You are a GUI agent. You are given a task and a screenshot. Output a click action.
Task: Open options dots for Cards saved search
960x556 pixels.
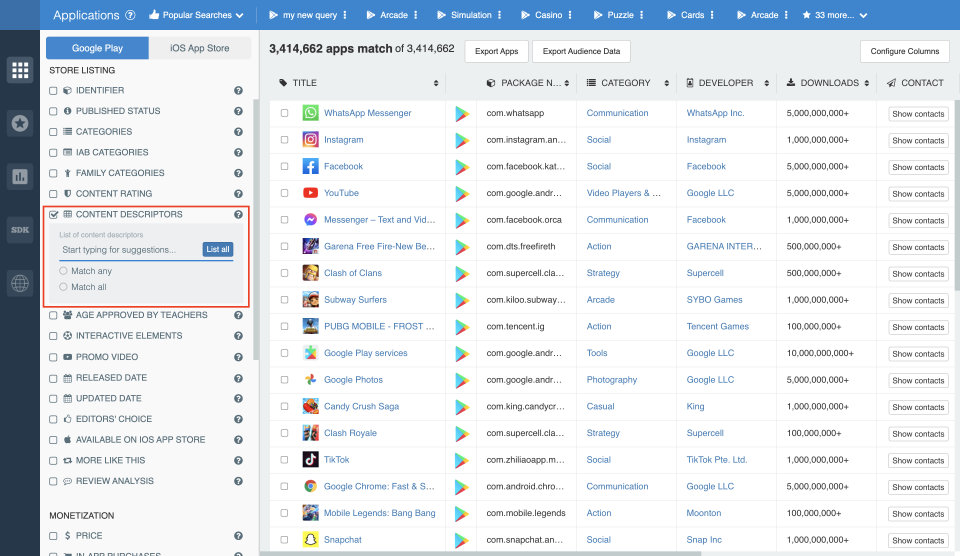click(712, 15)
